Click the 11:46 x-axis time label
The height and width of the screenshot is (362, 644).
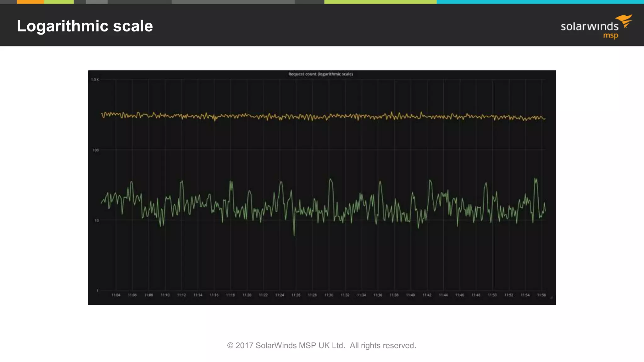click(459, 295)
